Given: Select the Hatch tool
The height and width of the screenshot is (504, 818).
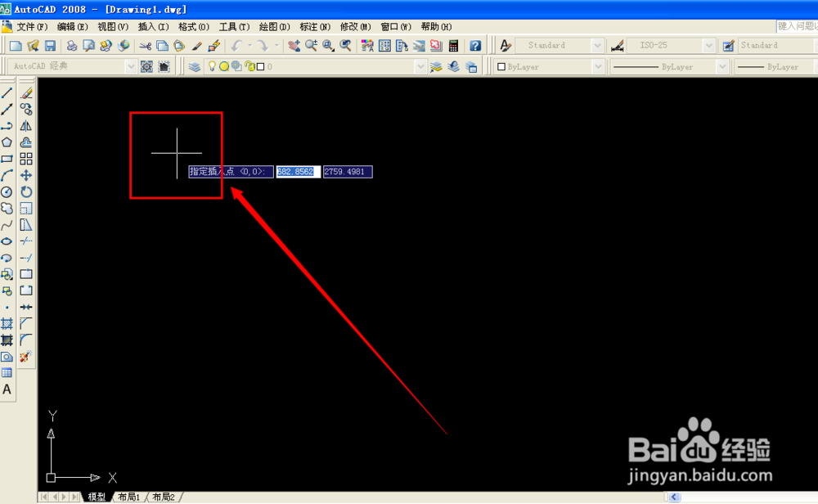Looking at the screenshot, I should (7, 324).
